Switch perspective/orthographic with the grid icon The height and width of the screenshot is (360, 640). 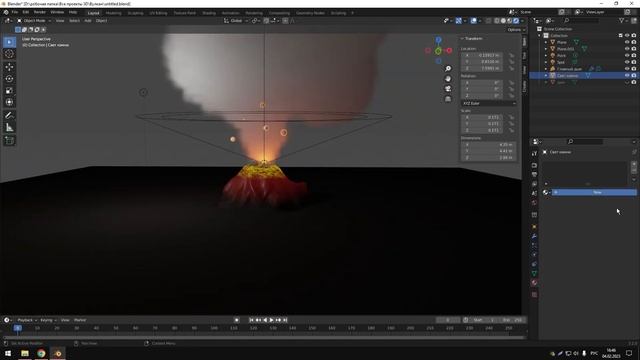(448, 99)
